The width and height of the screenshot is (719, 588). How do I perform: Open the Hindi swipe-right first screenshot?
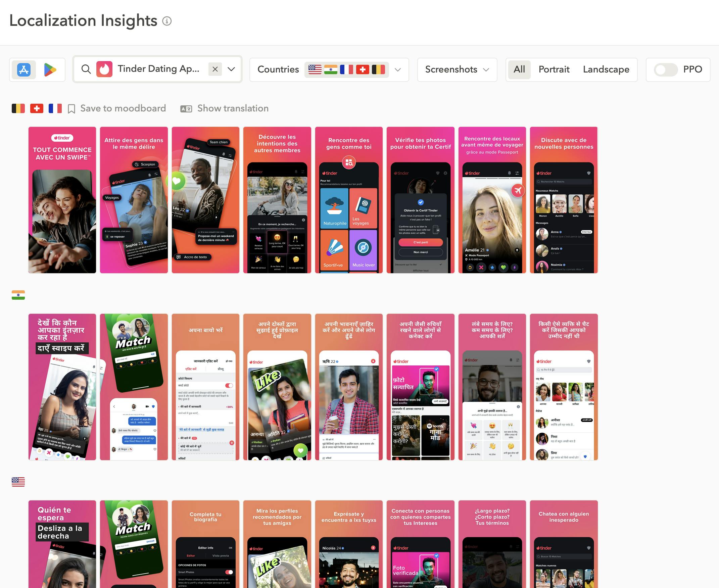click(x=62, y=387)
